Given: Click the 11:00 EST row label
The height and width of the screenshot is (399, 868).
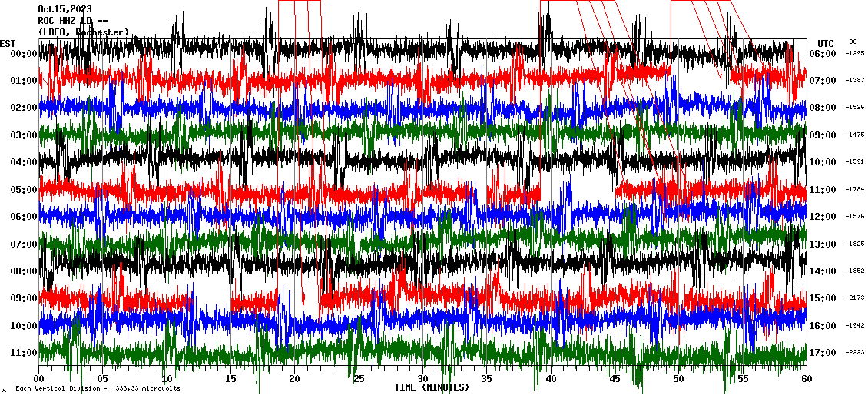Looking at the screenshot, I should pyautogui.click(x=24, y=353).
